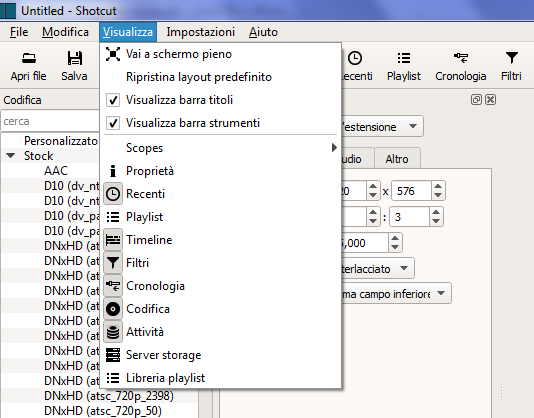The image size is (534, 418).
Task: Click Apri file toolbar icon
Action: point(29,58)
